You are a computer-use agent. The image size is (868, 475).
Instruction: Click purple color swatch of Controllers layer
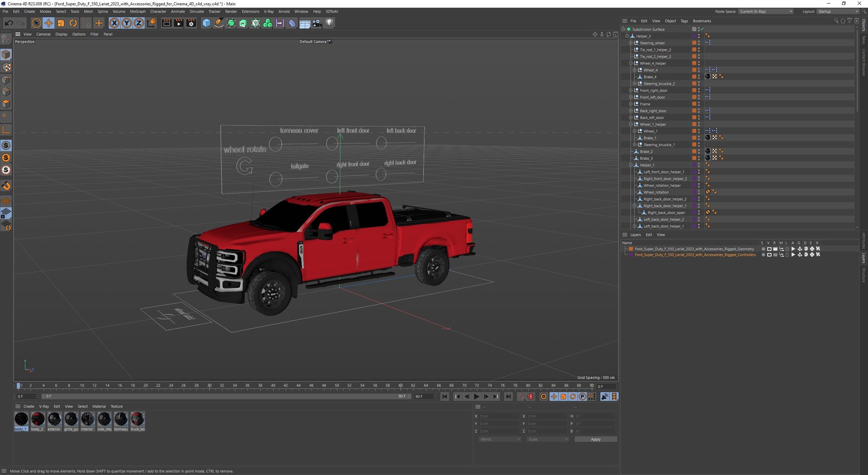pyautogui.click(x=631, y=255)
